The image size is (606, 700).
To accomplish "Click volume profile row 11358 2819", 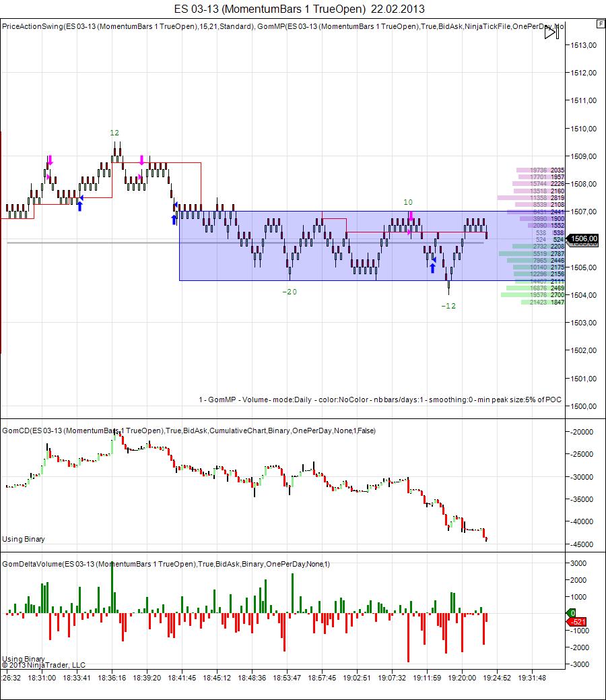I will (531, 198).
